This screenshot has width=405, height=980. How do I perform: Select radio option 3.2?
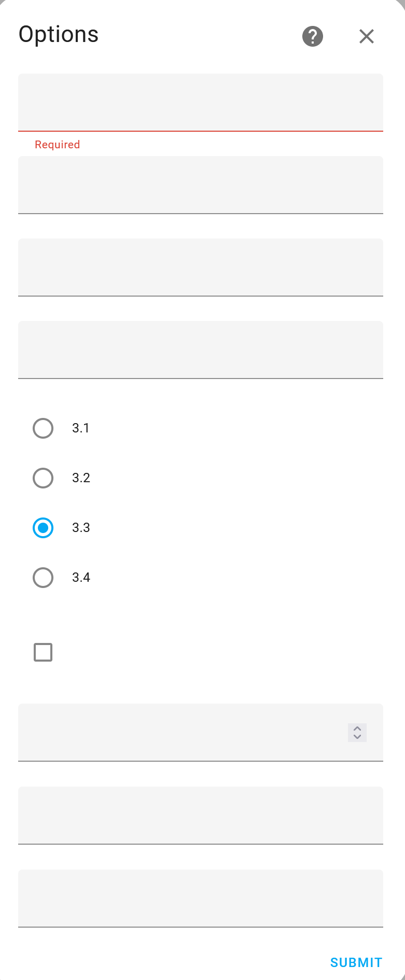click(x=43, y=478)
